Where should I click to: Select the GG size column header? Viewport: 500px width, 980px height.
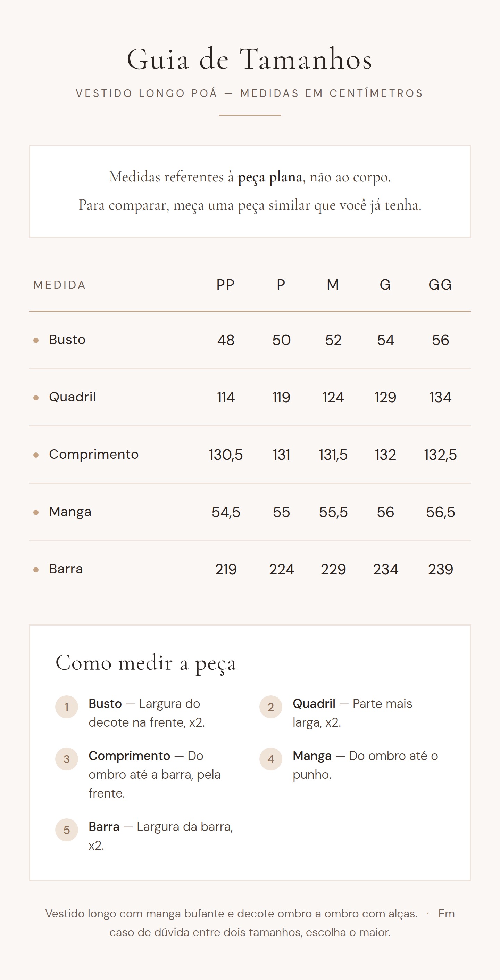pyautogui.click(x=440, y=285)
